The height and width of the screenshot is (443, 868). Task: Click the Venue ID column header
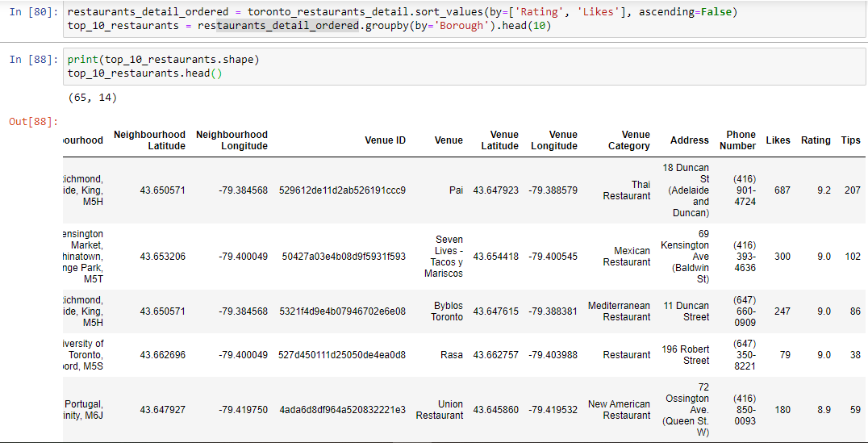point(385,140)
